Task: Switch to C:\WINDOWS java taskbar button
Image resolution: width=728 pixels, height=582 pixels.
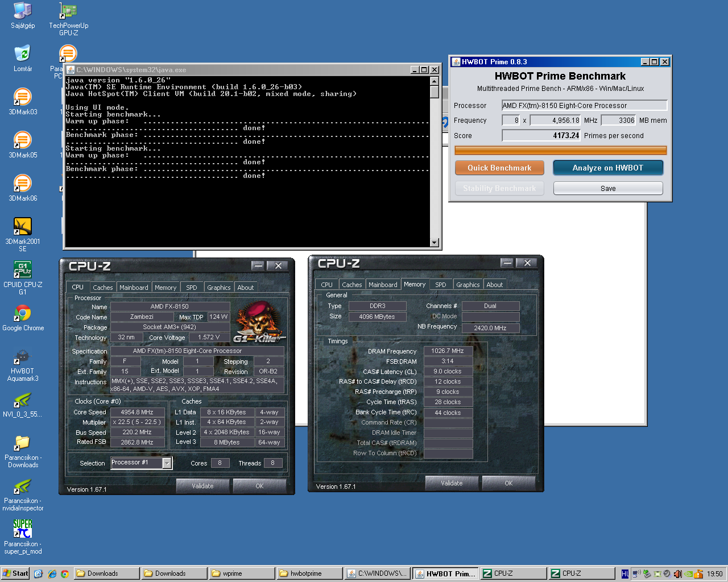Action: [377, 573]
